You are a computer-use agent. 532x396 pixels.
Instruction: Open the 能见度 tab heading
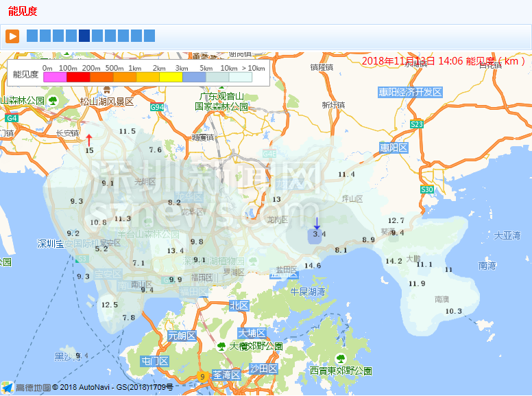[23, 11]
